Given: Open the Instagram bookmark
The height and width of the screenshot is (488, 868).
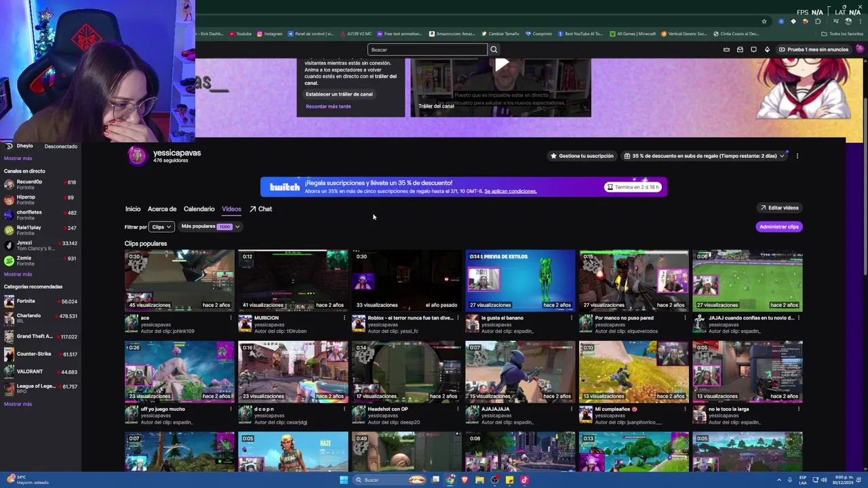Looking at the screenshot, I should (269, 34).
